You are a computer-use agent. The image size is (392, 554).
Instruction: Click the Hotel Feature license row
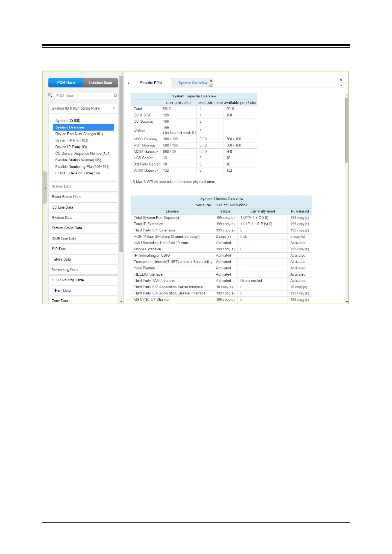(144, 268)
